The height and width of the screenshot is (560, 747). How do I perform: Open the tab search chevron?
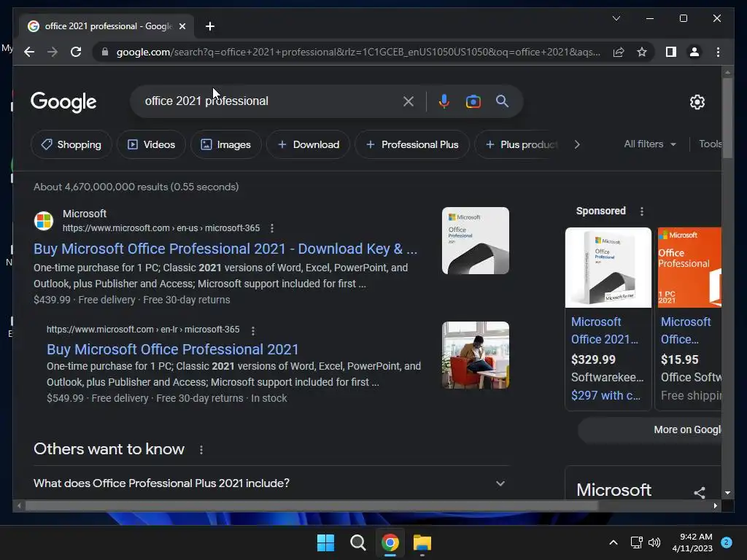[x=616, y=18]
